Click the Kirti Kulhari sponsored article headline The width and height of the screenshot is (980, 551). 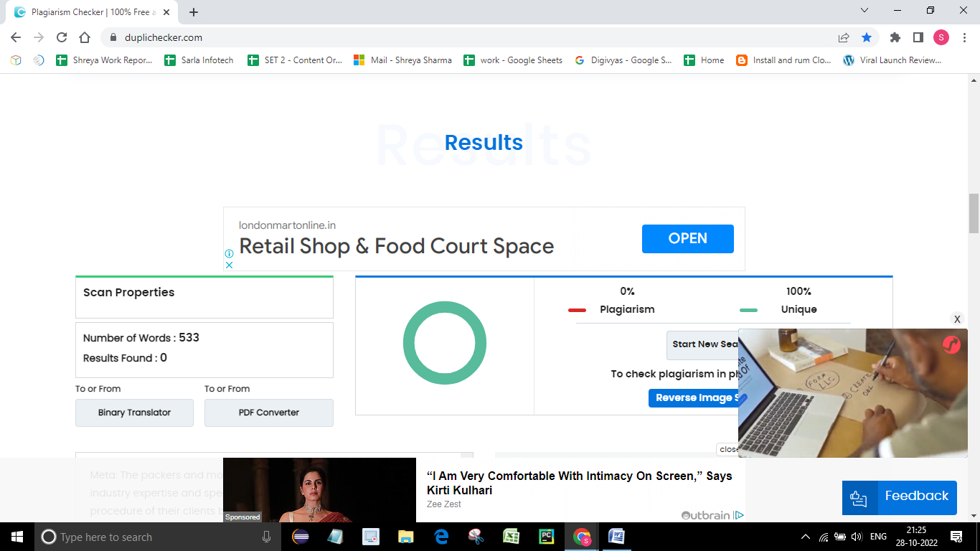pyautogui.click(x=579, y=483)
